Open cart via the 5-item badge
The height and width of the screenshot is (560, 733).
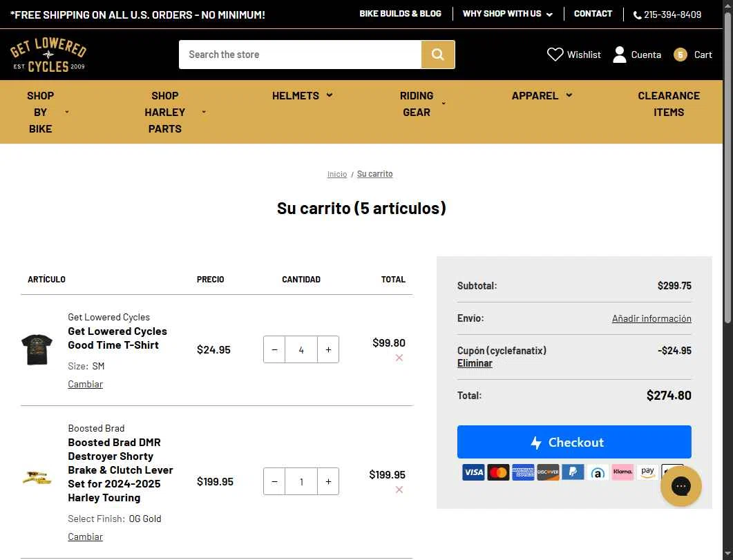pos(680,55)
